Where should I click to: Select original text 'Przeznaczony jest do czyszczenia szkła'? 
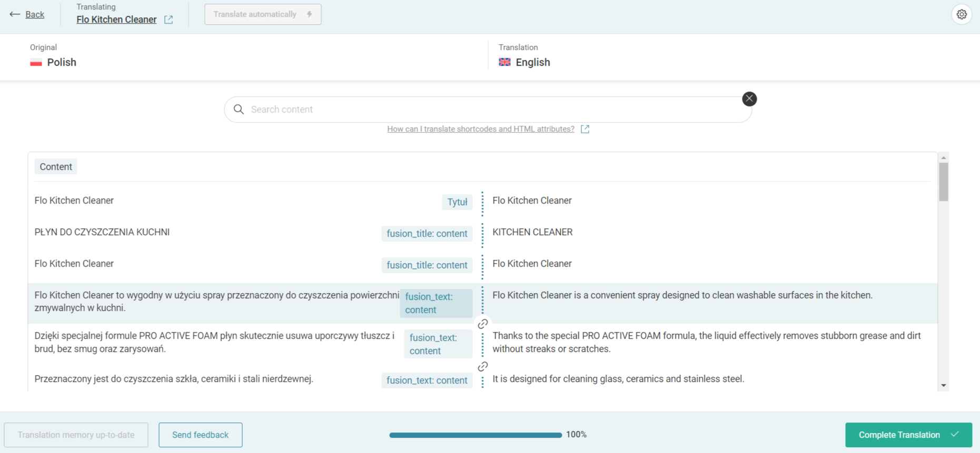coord(174,379)
